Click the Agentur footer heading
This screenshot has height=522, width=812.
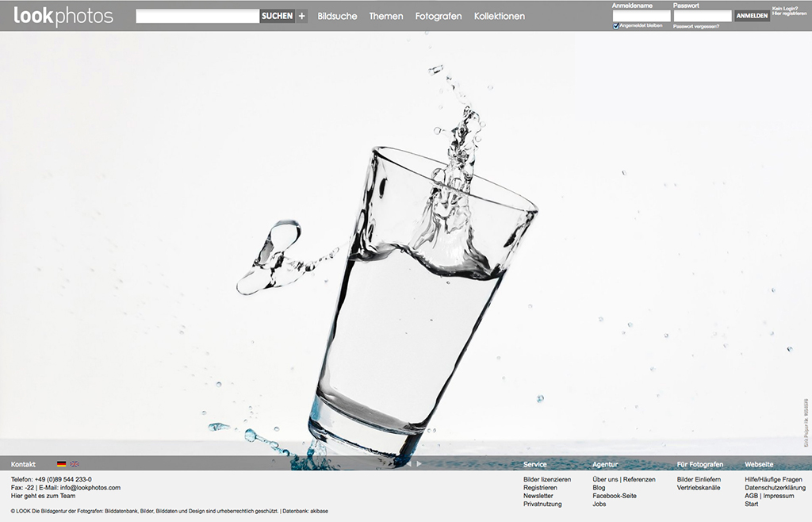(x=605, y=464)
